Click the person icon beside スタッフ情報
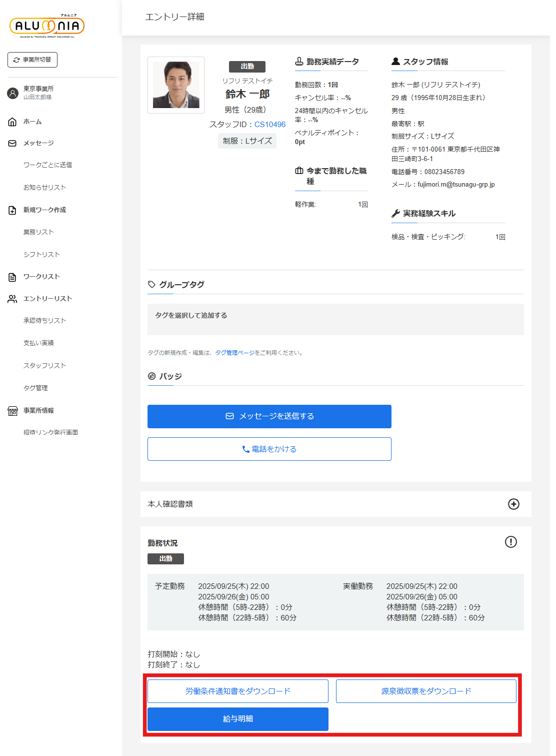556x756 pixels. pyautogui.click(x=395, y=62)
